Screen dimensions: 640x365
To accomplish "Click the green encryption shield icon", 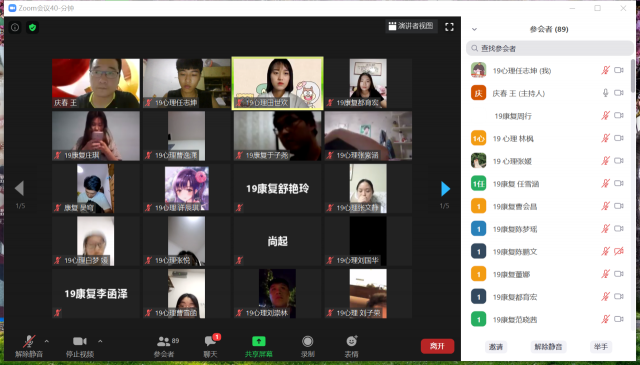I will click(33, 27).
